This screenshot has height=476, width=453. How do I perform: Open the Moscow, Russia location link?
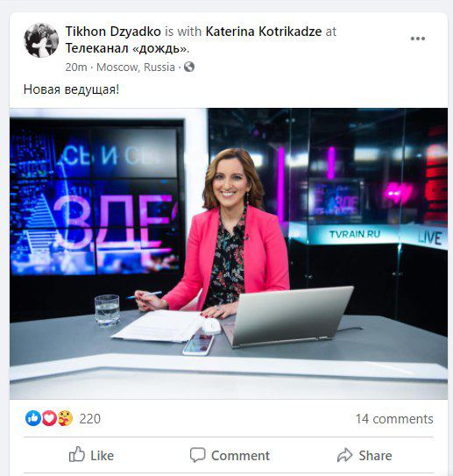pyautogui.click(x=136, y=67)
